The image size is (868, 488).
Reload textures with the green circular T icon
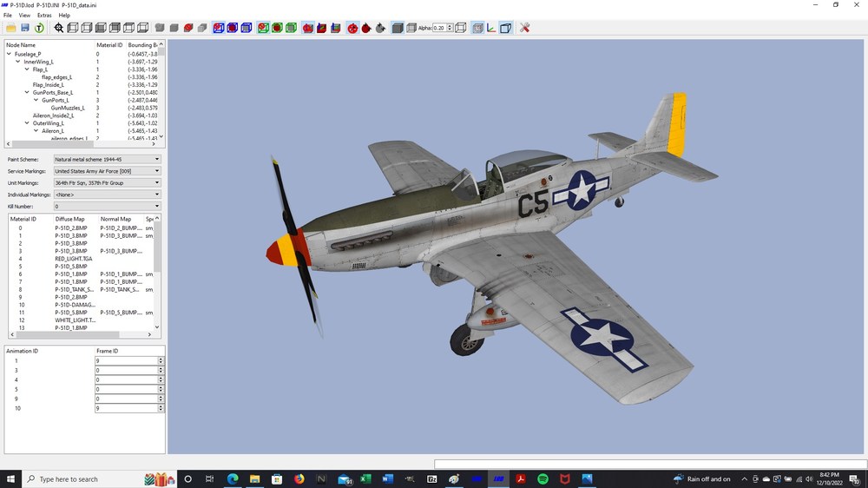pyautogui.click(x=39, y=28)
